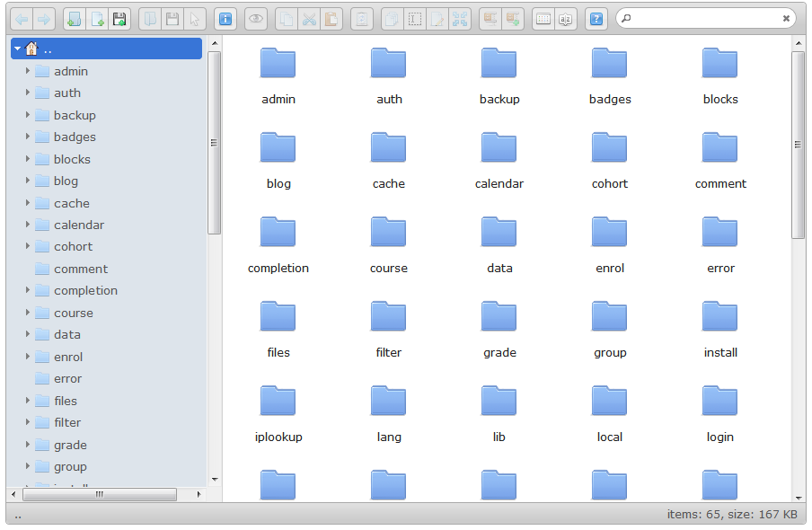Click the New folder toolbar icon

[x=75, y=19]
